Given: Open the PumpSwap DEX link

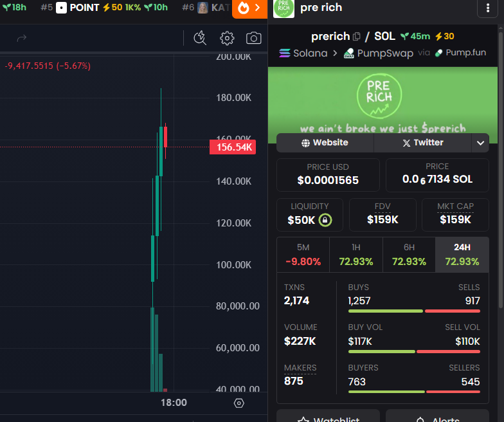Looking at the screenshot, I should pyautogui.click(x=378, y=53).
